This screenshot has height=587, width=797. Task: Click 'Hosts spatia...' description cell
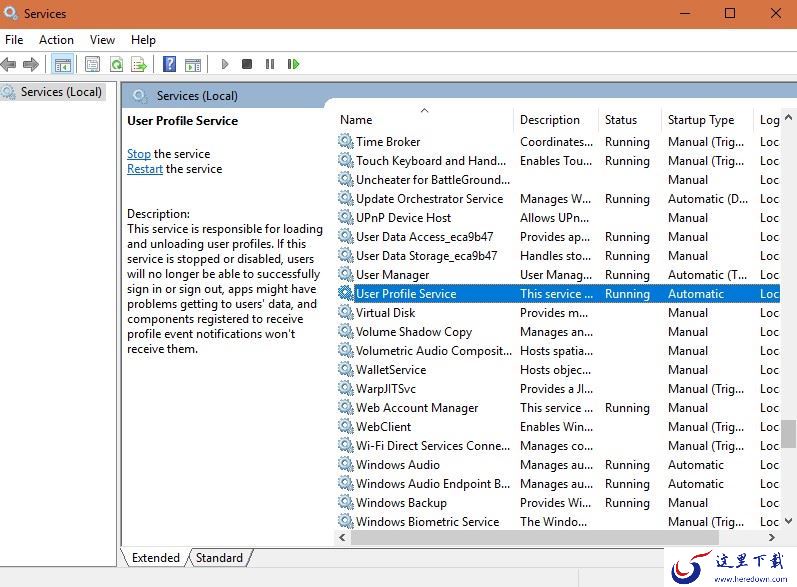556,351
